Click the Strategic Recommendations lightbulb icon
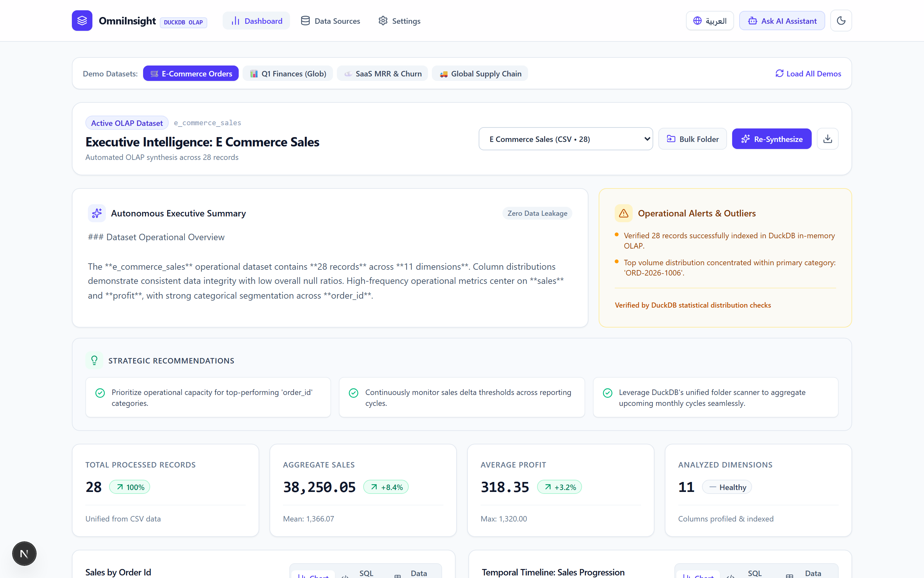This screenshot has width=924, height=578. coord(94,360)
